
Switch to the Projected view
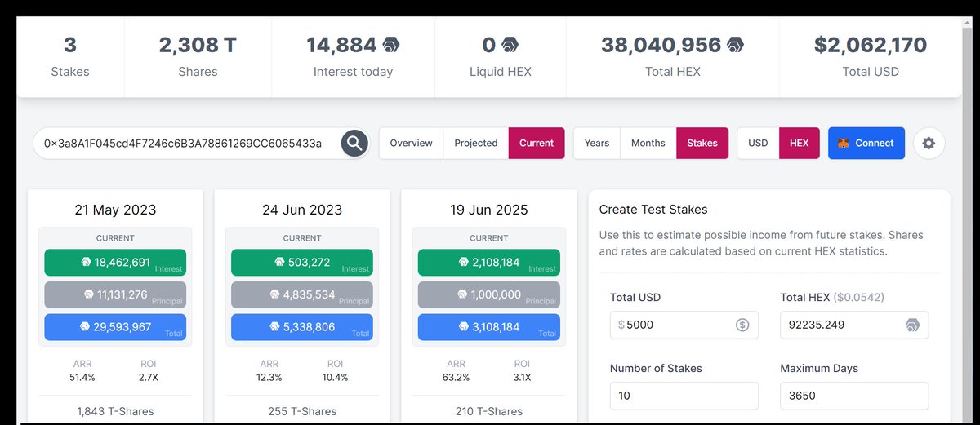coord(476,143)
